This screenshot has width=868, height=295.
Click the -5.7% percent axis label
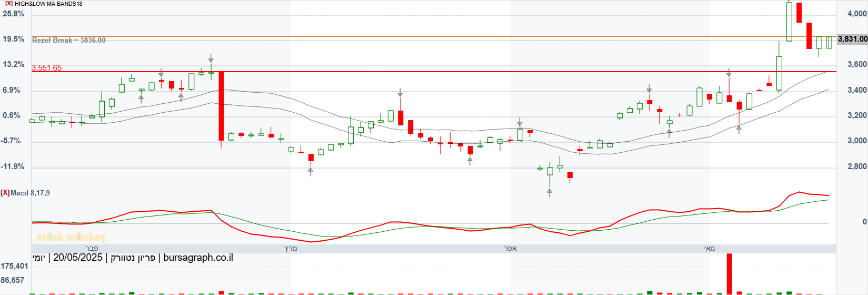tap(11, 141)
